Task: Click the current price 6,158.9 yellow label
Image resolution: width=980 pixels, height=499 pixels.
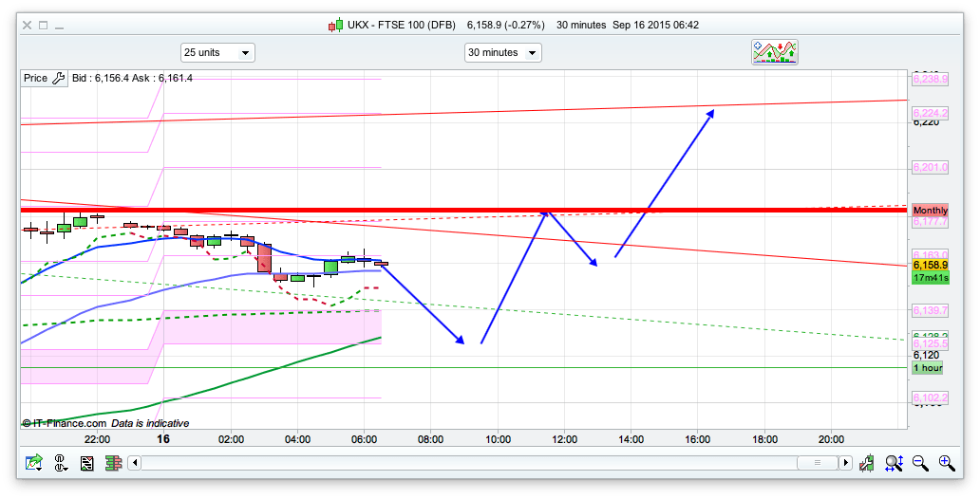Action: click(930, 265)
